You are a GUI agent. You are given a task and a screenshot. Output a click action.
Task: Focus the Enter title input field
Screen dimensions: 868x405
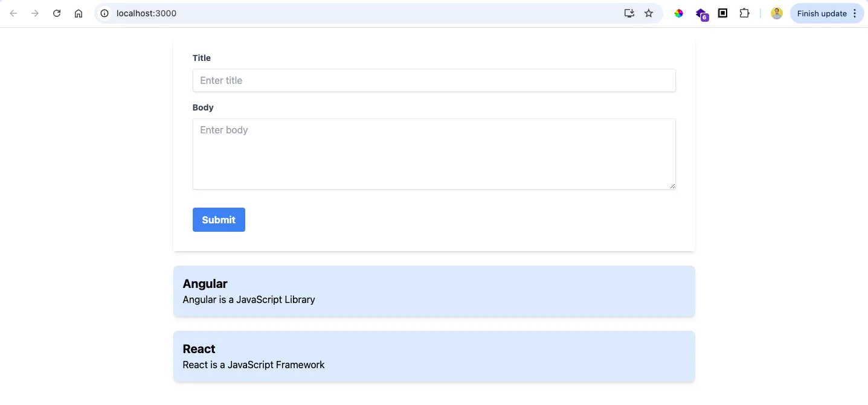tap(434, 80)
